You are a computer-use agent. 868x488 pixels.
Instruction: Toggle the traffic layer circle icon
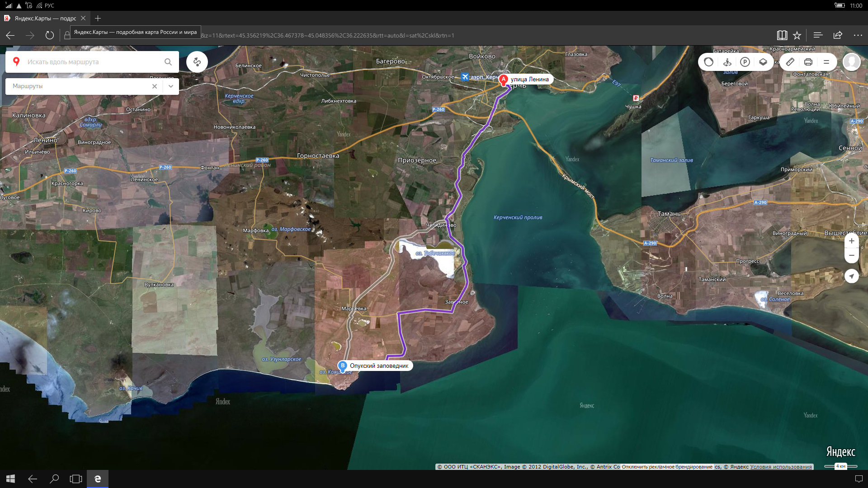click(708, 62)
